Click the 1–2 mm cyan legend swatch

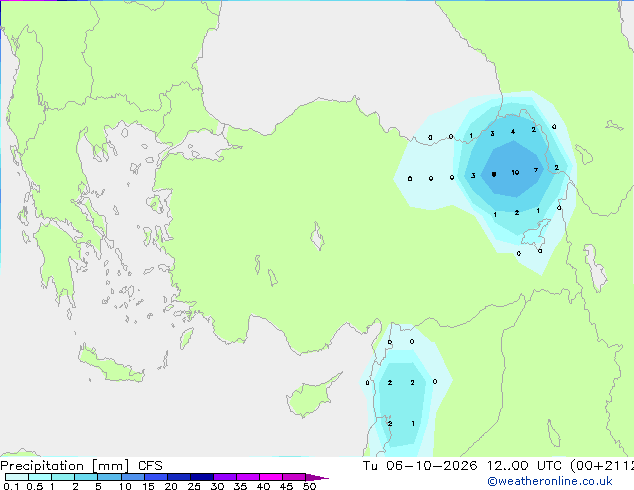click(x=63, y=477)
